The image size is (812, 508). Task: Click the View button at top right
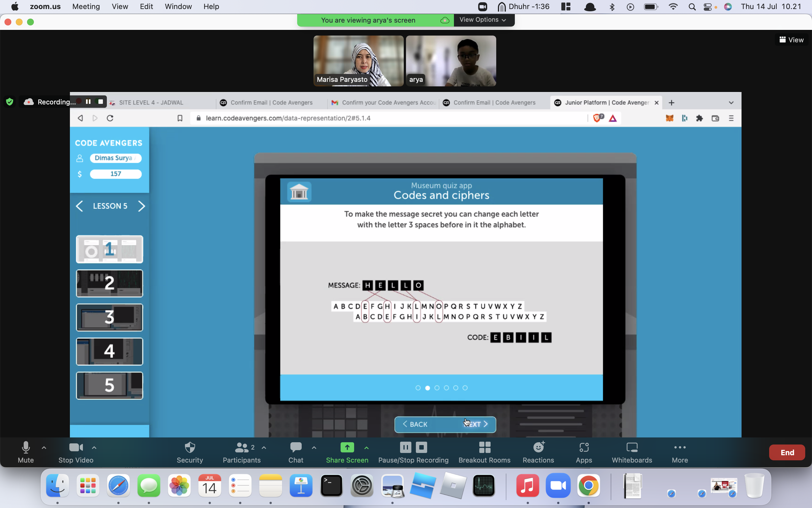[x=791, y=40]
